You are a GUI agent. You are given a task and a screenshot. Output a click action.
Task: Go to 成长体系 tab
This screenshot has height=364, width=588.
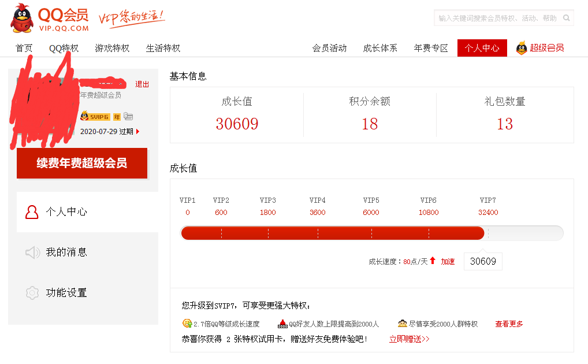pos(380,48)
